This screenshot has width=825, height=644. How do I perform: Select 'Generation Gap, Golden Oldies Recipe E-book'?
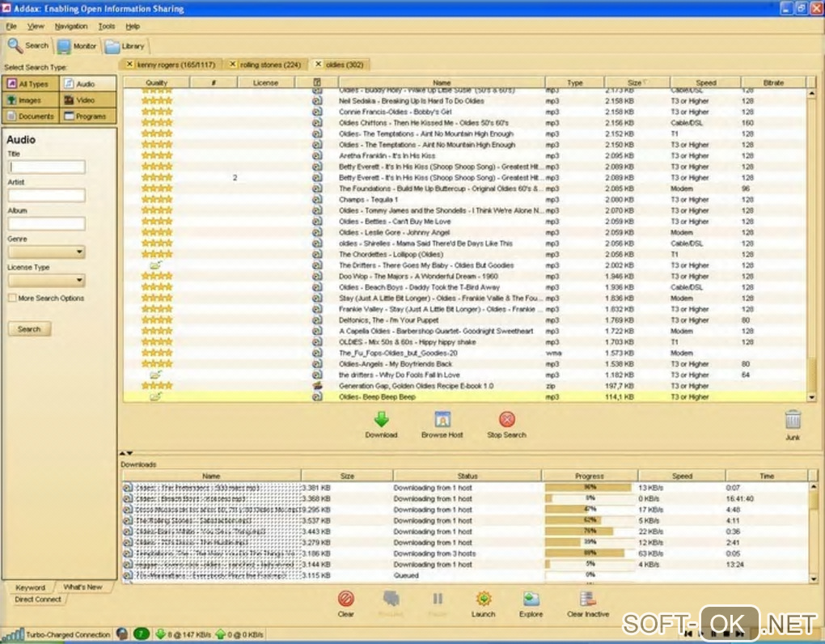pyautogui.click(x=464, y=386)
